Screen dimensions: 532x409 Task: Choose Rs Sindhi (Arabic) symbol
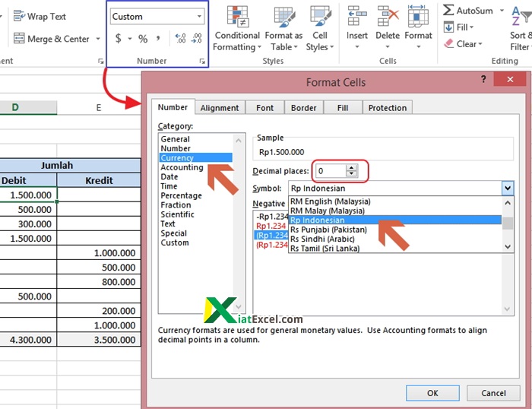[x=395, y=239]
